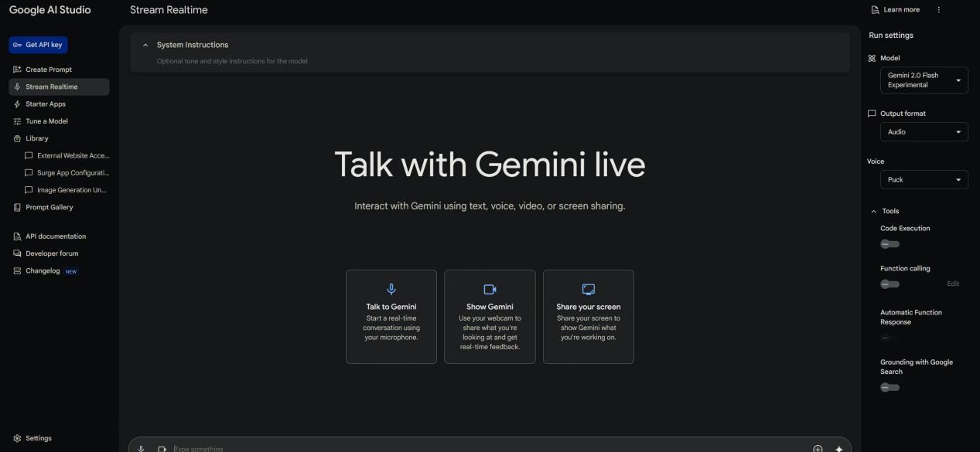Toggle Grounding with Google Search switch
The height and width of the screenshot is (452, 980).
pos(890,388)
